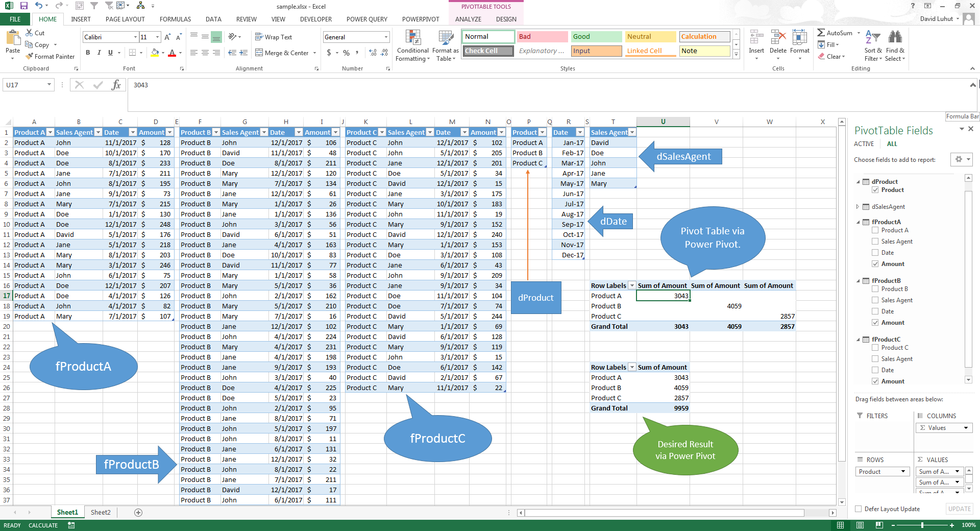Click the Undo arrow icon

tap(39, 6)
